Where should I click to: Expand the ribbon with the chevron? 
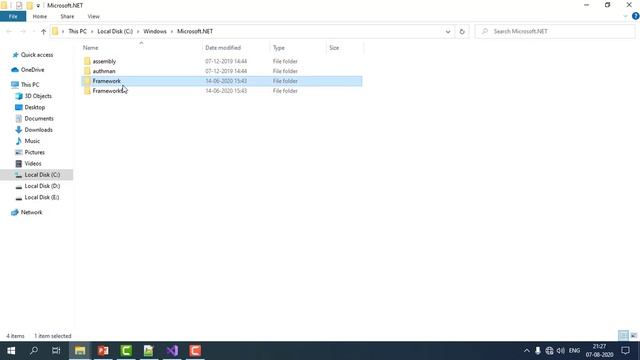[x=625, y=16]
